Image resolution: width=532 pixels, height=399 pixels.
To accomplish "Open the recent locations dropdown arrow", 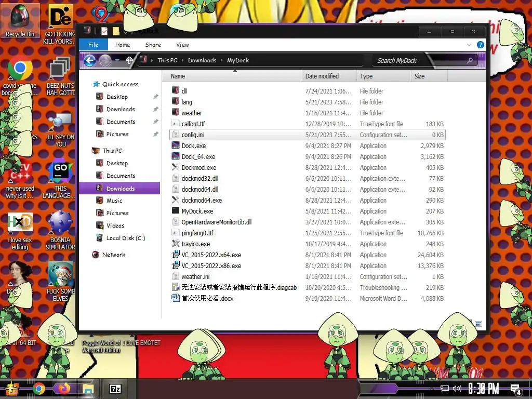I will [x=118, y=60].
